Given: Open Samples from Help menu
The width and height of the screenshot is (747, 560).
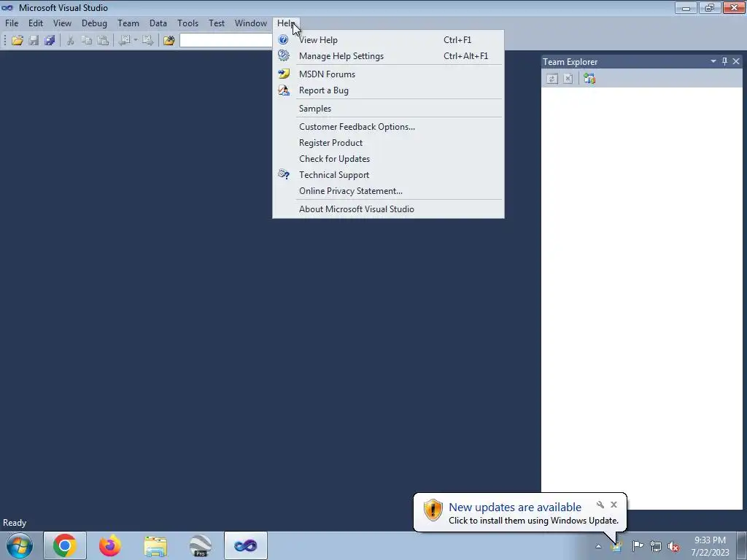Looking at the screenshot, I should click(x=388, y=108).
